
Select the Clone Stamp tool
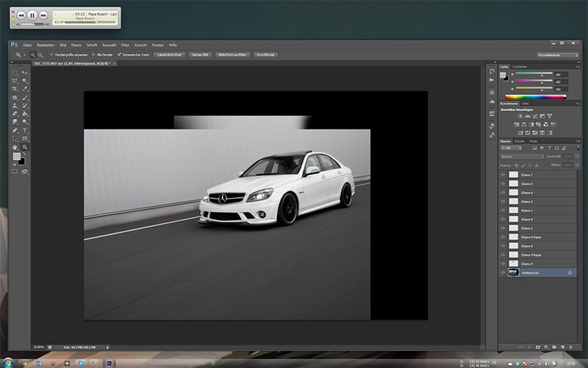click(x=15, y=105)
